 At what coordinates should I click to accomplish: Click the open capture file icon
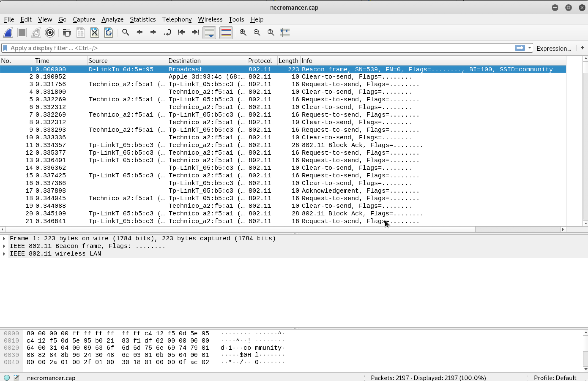coord(66,32)
